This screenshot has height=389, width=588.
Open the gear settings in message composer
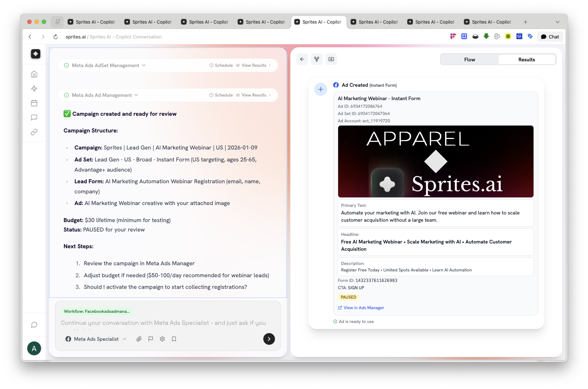(162, 339)
